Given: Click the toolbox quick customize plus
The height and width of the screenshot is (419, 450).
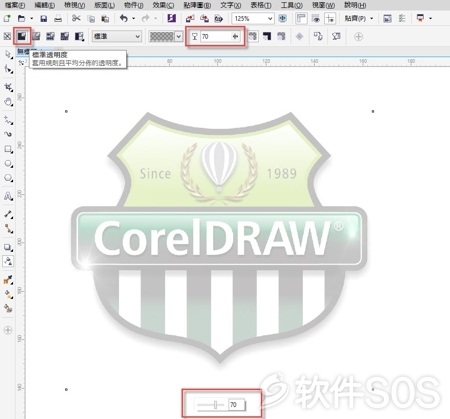Looking at the screenshot, I should coord(8,330).
